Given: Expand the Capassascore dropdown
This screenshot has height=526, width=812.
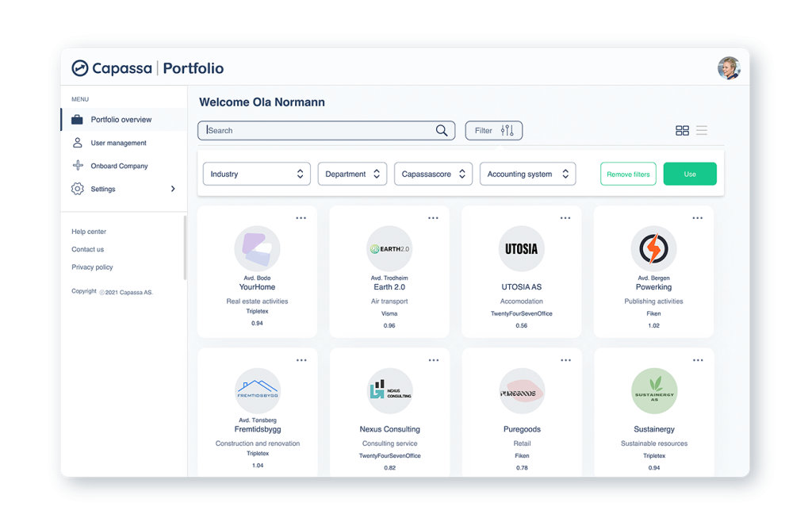Looking at the screenshot, I should coord(433,174).
